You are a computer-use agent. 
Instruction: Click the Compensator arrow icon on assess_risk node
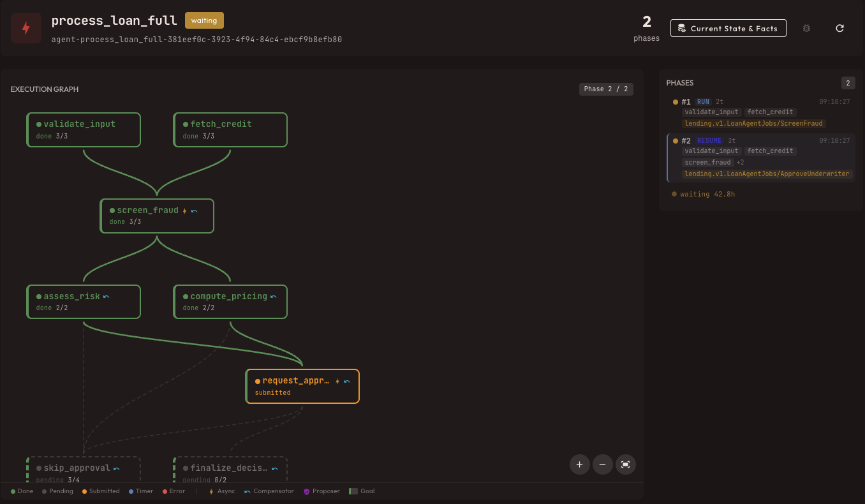click(107, 295)
